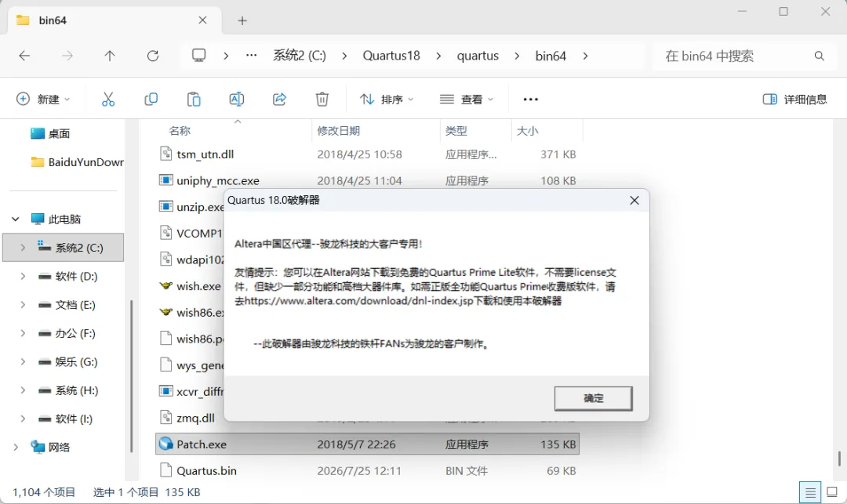Switch to details list view icon
Viewport: 847px width, 504px height.
(x=809, y=492)
